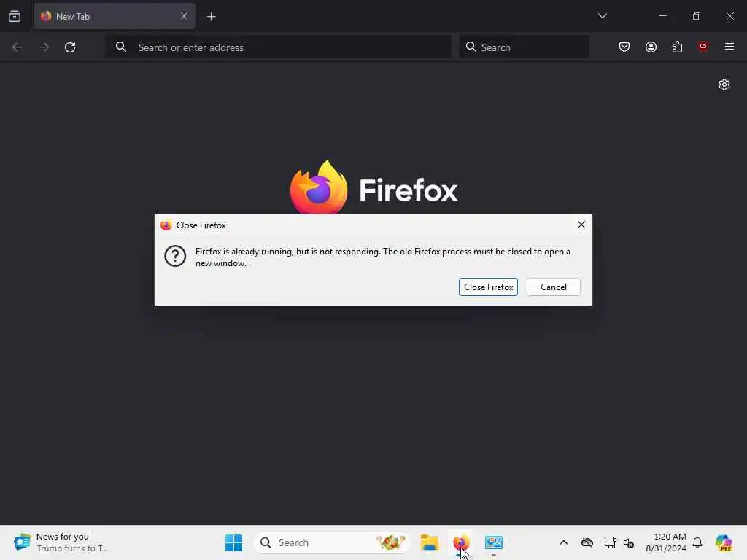This screenshot has width=747, height=560.
Task: Open the Control Panel taskbar app icon
Action: (494, 542)
